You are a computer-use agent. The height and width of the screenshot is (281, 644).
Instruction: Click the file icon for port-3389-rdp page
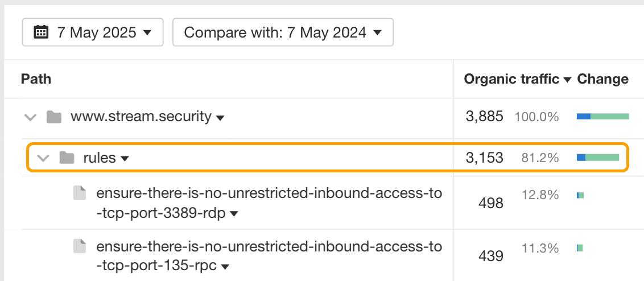[x=80, y=193]
